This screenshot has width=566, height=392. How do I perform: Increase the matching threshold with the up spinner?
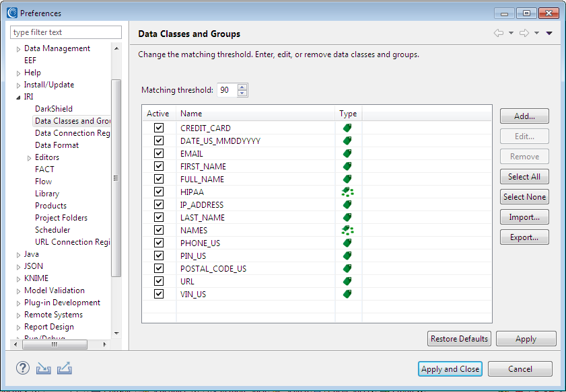click(x=242, y=87)
